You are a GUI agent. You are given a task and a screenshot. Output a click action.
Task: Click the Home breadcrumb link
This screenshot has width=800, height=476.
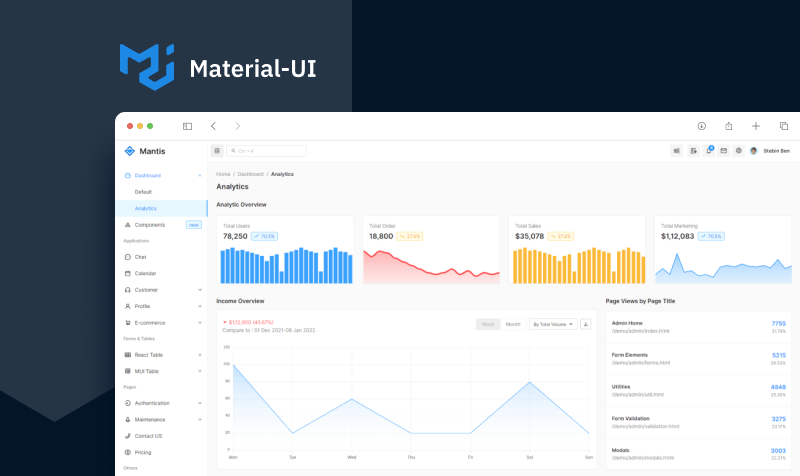pos(223,174)
